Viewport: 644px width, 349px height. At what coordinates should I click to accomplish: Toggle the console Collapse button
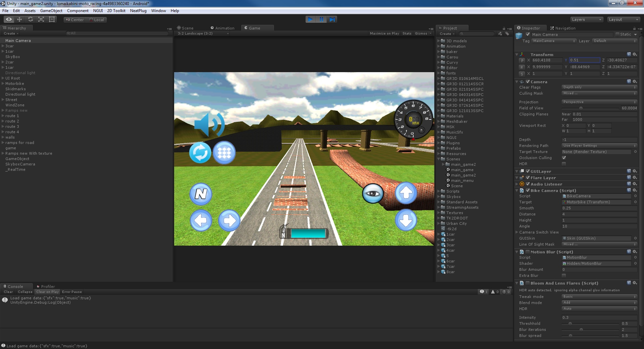pyautogui.click(x=25, y=292)
